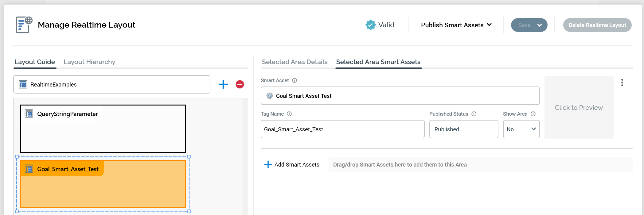Image resolution: width=644 pixels, height=215 pixels.
Task: Open the Show Area dropdown
Action: tap(521, 129)
